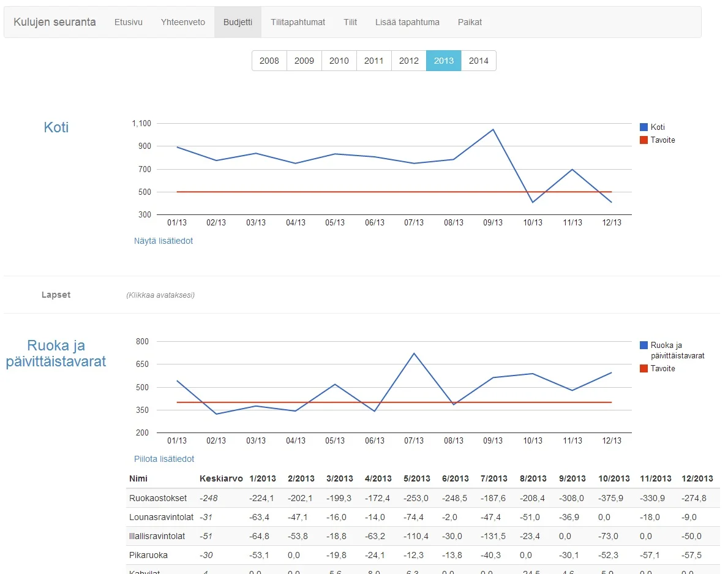Select the 2012 year button
The width and height of the screenshot is (728, 574).
point(408,61)
